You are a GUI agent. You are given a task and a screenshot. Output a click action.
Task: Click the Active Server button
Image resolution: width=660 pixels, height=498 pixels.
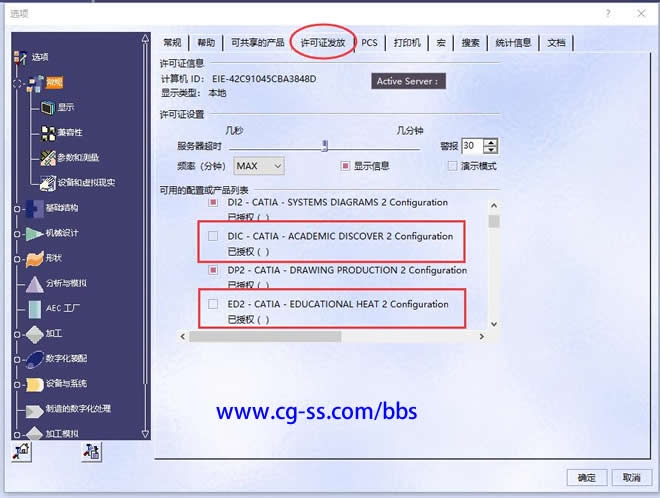pyautogui.click(x=408, y=81)
